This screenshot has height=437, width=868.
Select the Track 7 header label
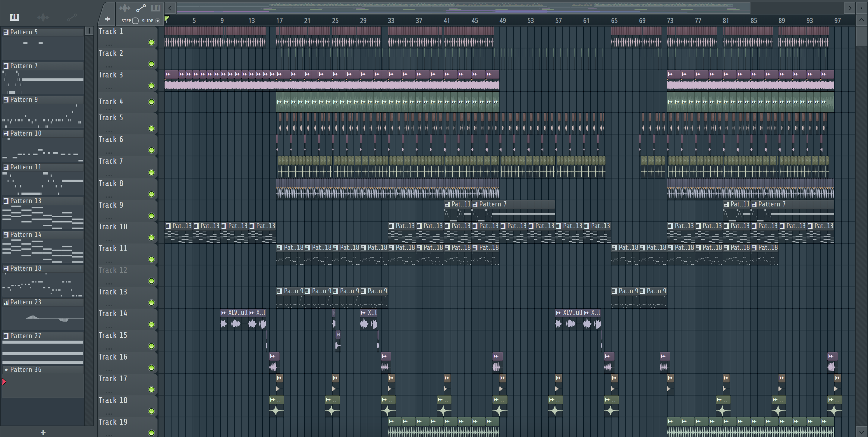[x=111, y=161]
